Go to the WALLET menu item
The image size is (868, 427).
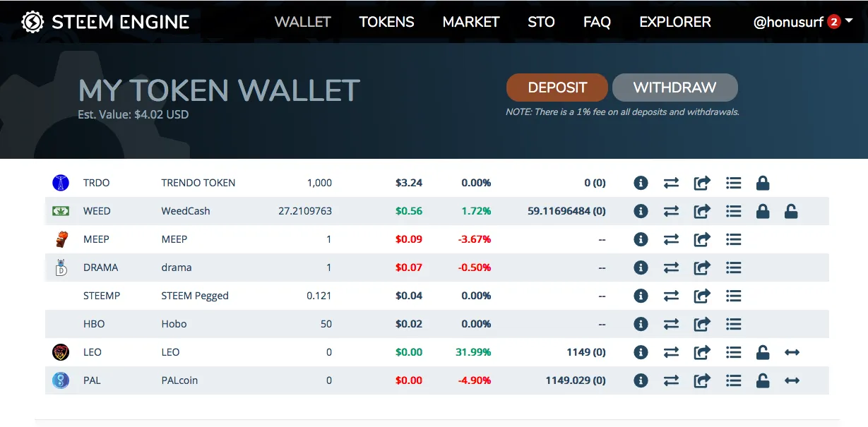click(x=302, y=22)
